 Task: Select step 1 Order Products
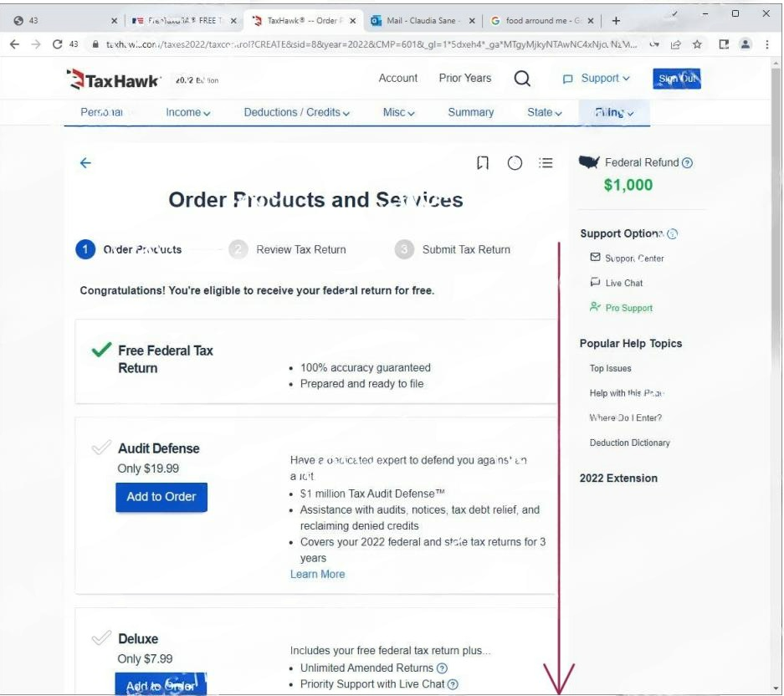129,249
